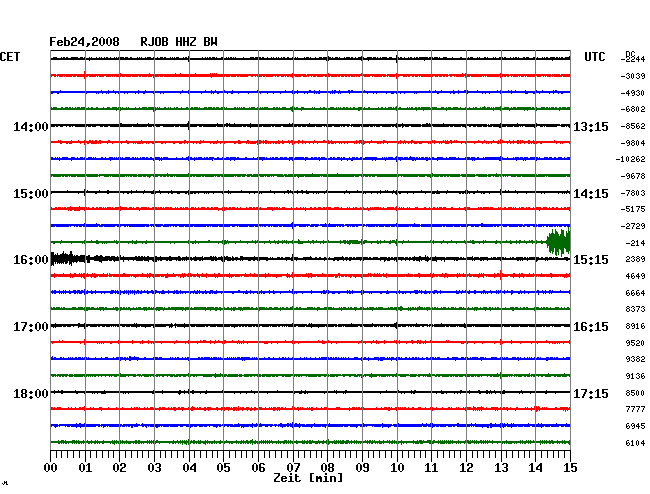Click the DC value 6104

click(635, 443)
